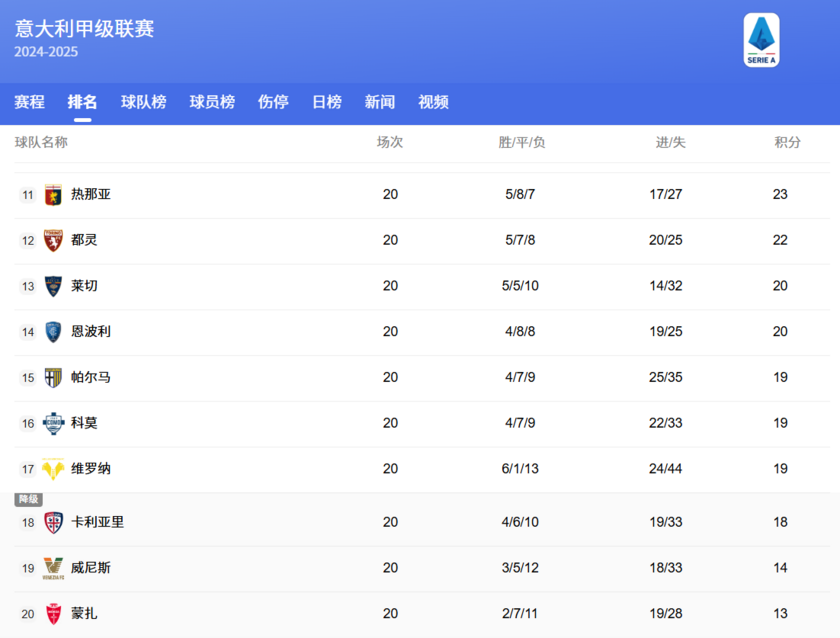Open the 伤停 injuries page

[272, 101]
